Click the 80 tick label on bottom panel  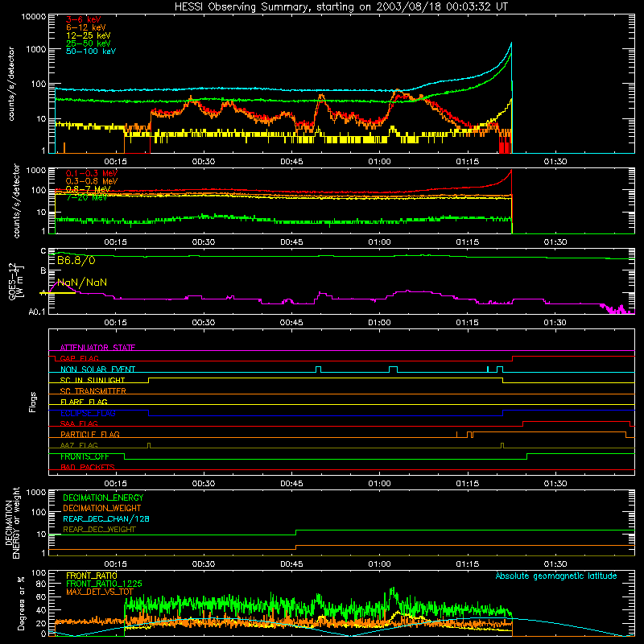41,584
